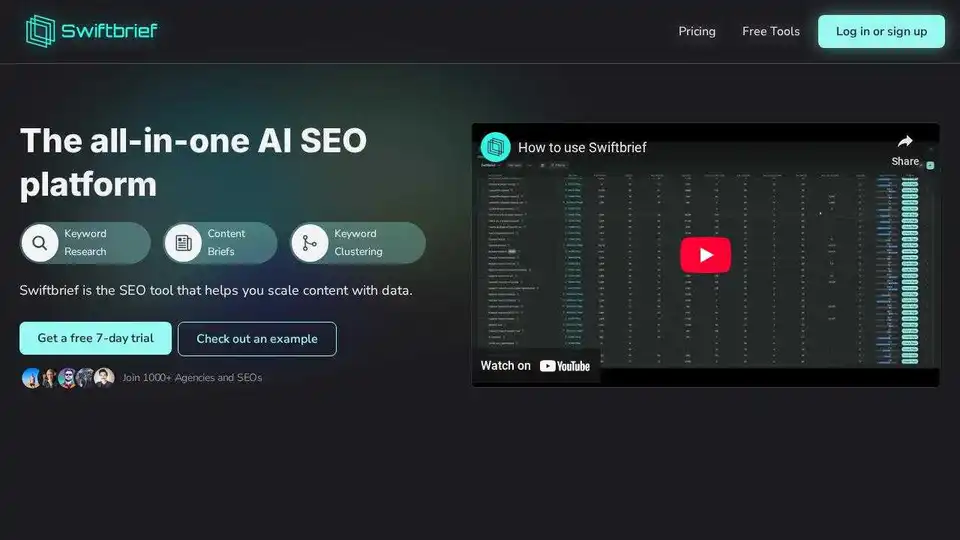
Task: Click the Log in or sign up button
Action: click(881, 31)
